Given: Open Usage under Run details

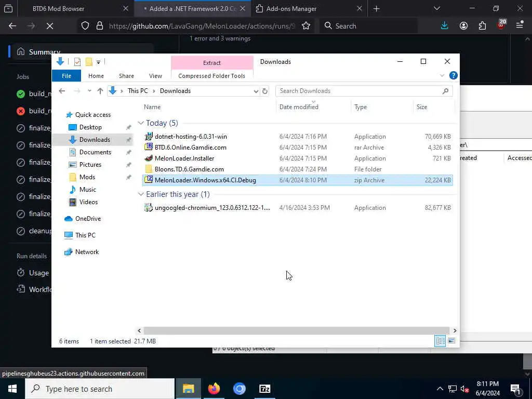Looking at the screenshot, I should (x=38, y=273).
